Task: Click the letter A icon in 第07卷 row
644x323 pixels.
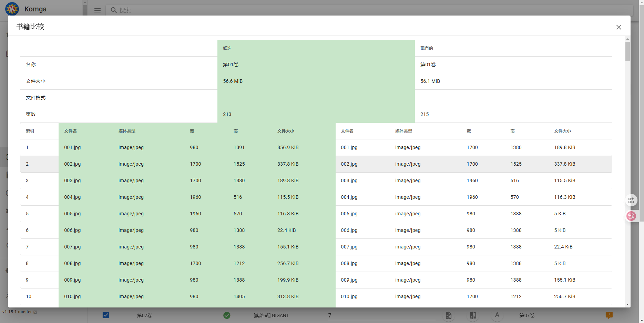Action: click(x=497, y=315)
